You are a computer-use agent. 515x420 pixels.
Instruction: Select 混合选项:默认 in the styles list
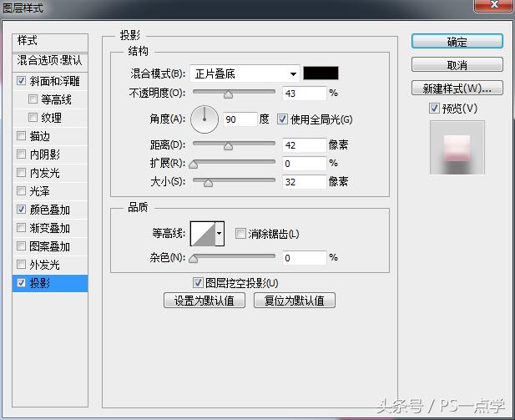coord(50,61)
